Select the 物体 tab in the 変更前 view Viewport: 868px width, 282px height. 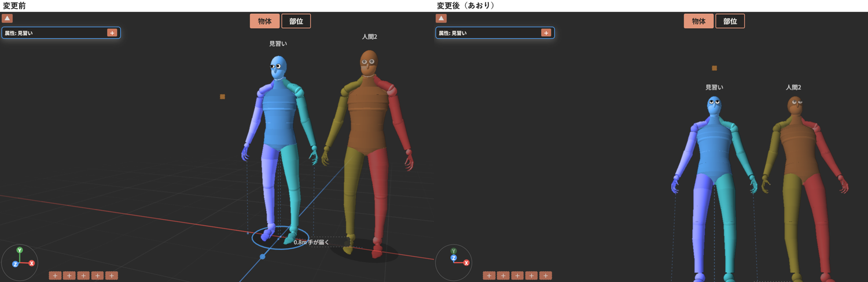[265, 21]
